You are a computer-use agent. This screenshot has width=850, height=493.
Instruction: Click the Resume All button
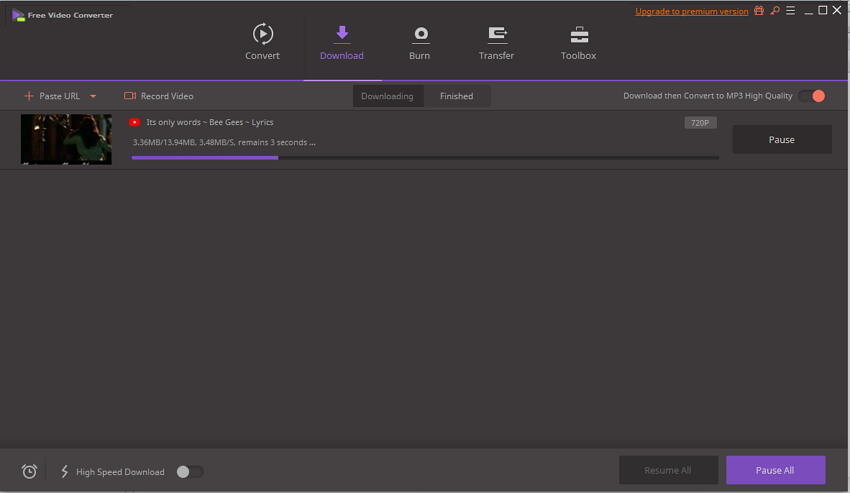[668, 470]
